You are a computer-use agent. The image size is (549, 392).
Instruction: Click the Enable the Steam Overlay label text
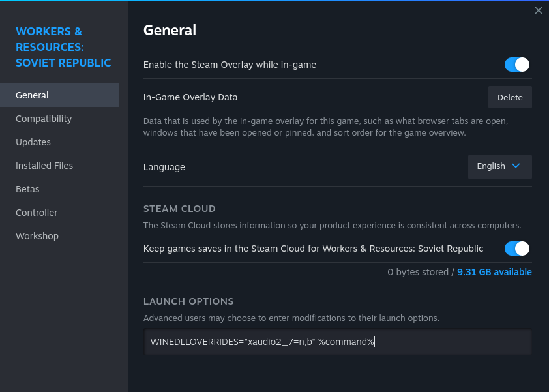point(230,65)
